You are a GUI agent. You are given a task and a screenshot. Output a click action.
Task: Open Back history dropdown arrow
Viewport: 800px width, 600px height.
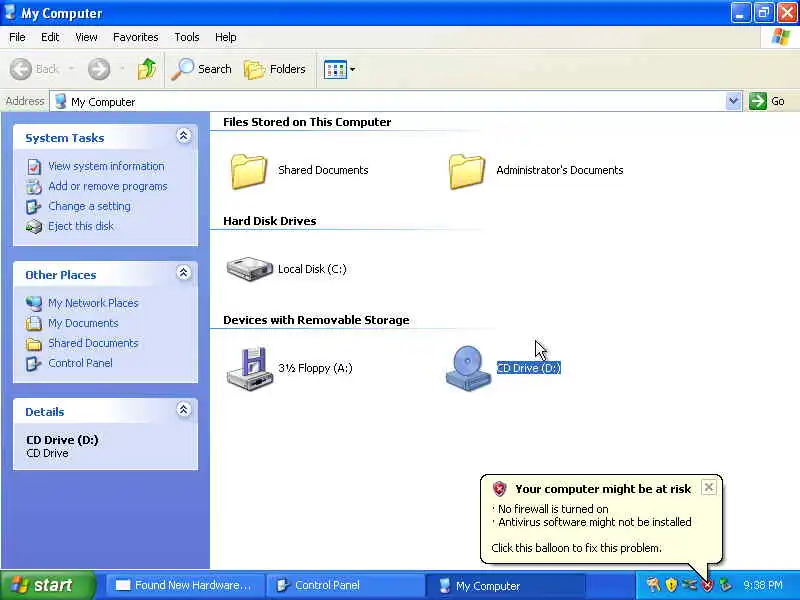pos(71,69)
